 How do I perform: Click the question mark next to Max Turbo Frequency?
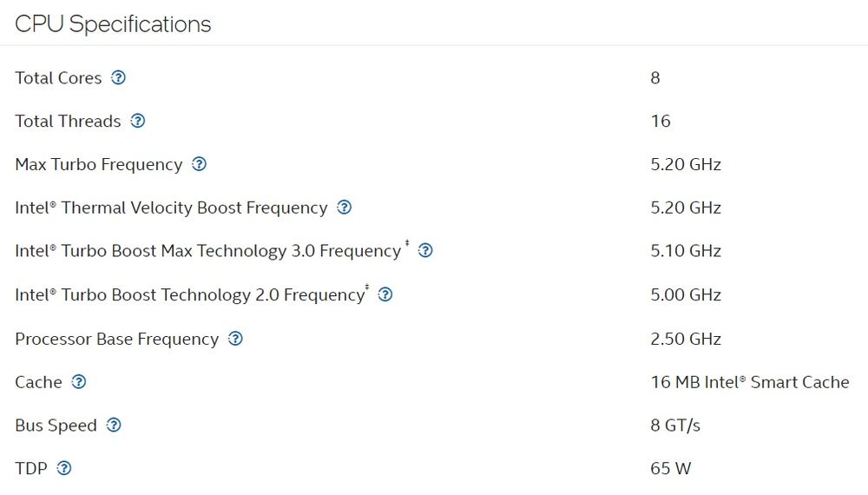[x=199, y=164]
